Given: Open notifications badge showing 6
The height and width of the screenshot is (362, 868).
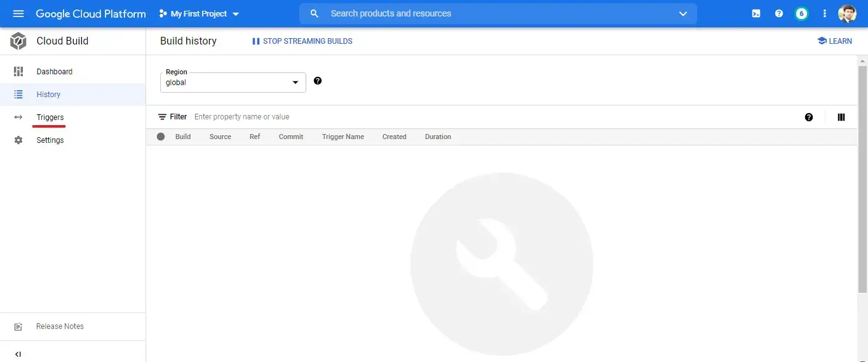Looking at the screenshot, I should coord(802,13).
